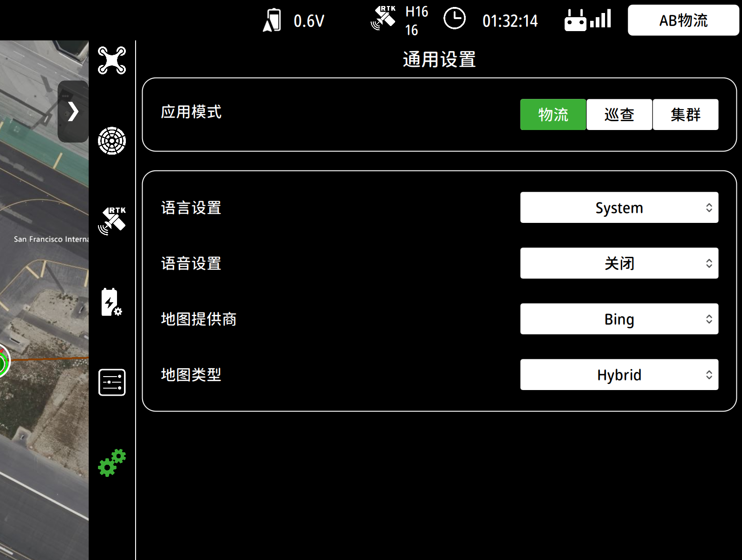742x560 pixels.
Task: Click the AB物流 button
Action: (683, 20)
